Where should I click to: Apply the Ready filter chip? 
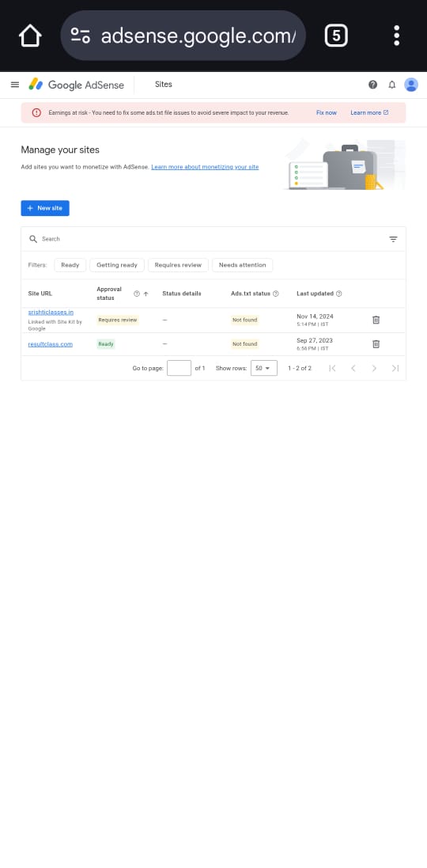click(x=70, y=265)
